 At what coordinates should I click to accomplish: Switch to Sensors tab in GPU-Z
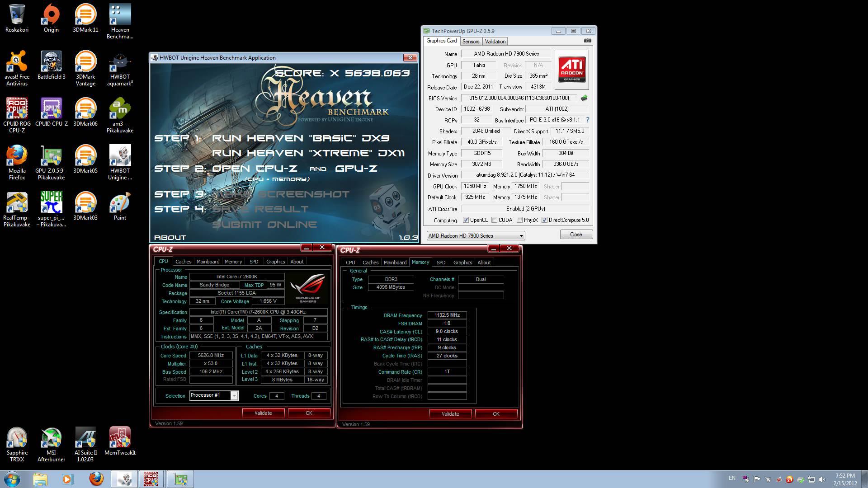point(471,41)
